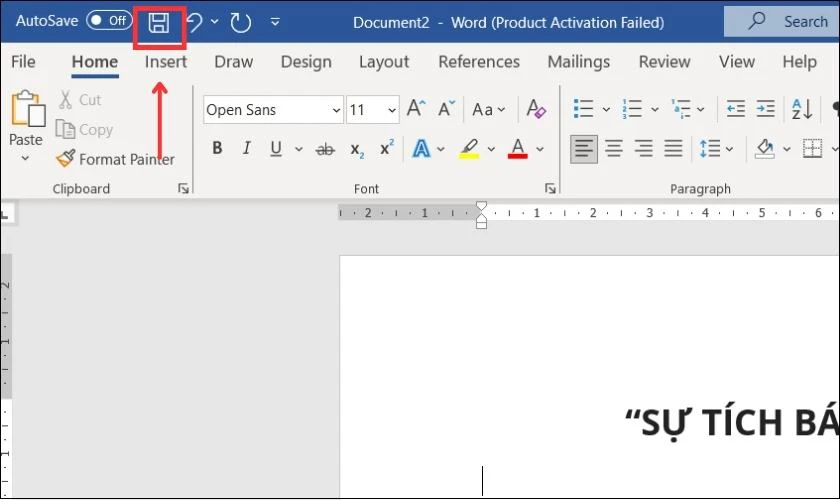Toggle Subscript formatting
840x500 pixels.
pyautogui.click(x=357, y=150)
